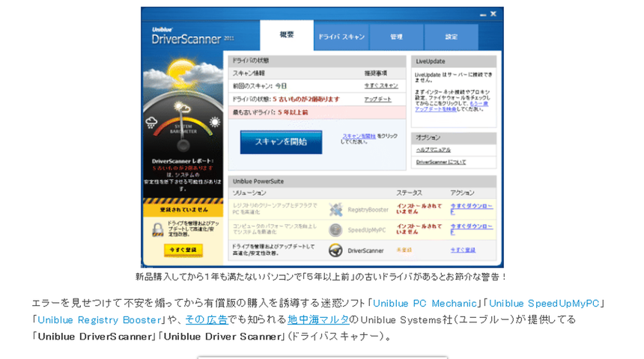Click the SpeedUpMyPC round icon
Screen dimensions: 644x359
coord(335,230)
